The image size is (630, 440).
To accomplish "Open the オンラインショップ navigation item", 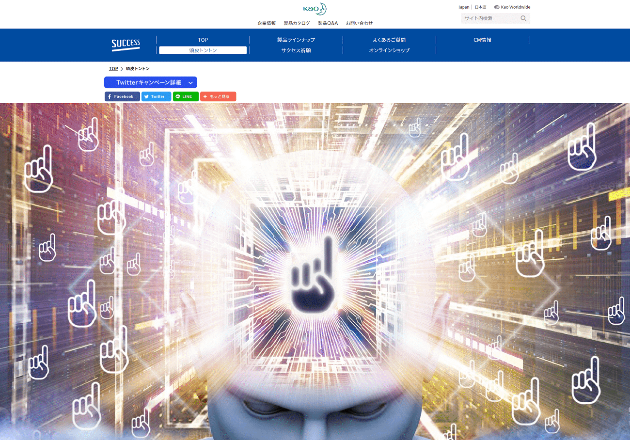I will (389, 50).
